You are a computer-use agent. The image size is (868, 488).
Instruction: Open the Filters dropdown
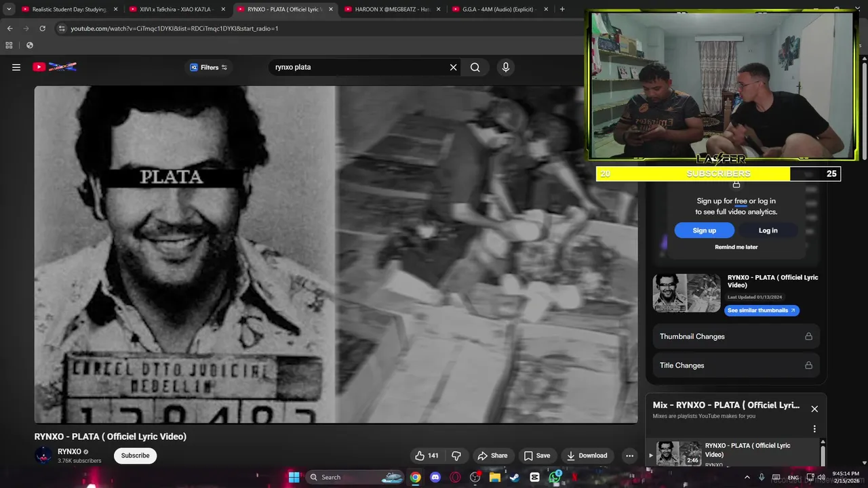coord(208,67)
